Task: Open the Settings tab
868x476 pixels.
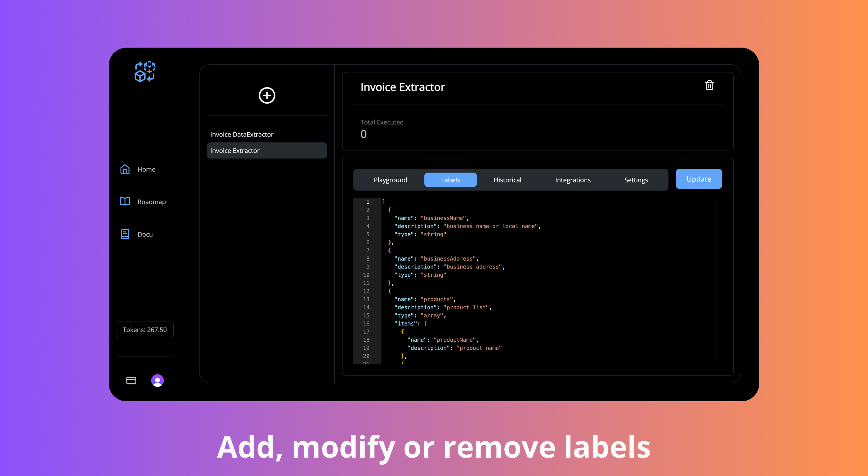Action: [636, 180]
